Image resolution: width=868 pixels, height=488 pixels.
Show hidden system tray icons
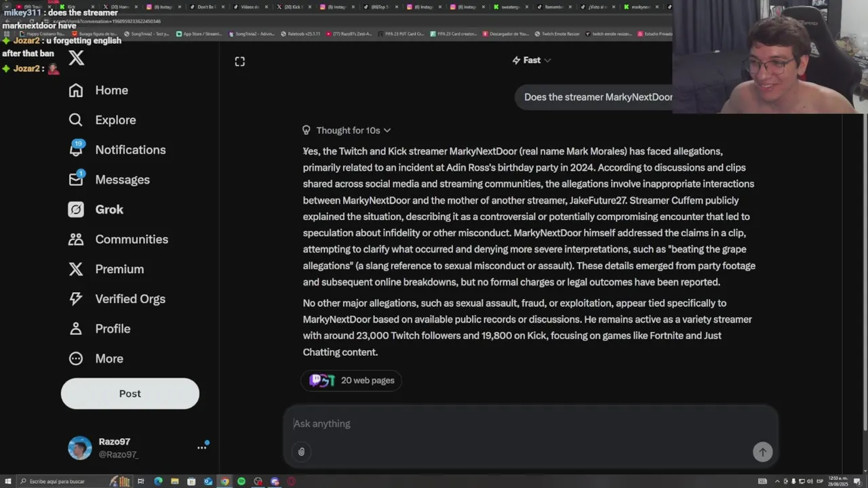777,481
